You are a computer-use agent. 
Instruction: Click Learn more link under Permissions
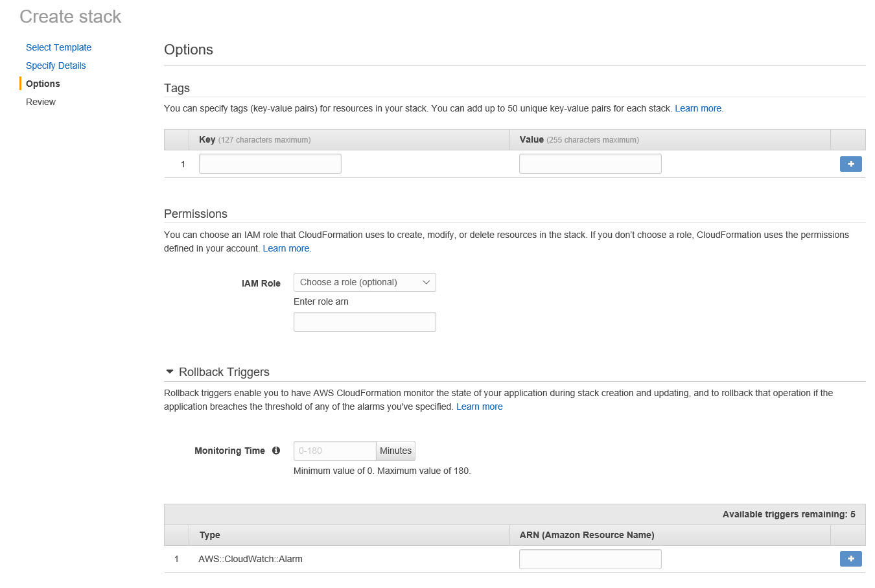point(286,248)
